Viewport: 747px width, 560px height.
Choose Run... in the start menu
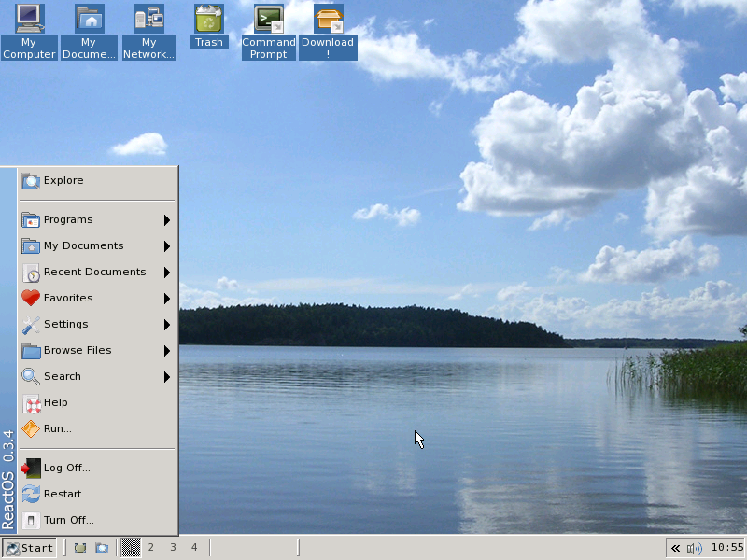click(57, 429)
